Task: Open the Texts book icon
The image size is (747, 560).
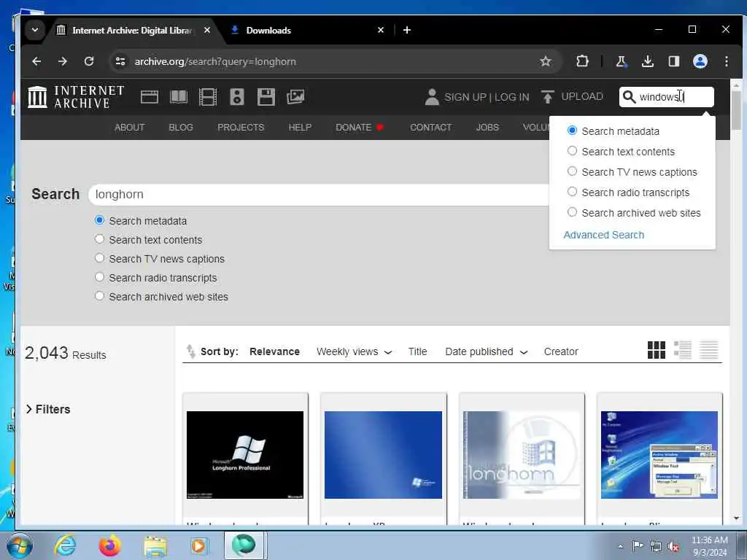Action: (x=179, y=97)
